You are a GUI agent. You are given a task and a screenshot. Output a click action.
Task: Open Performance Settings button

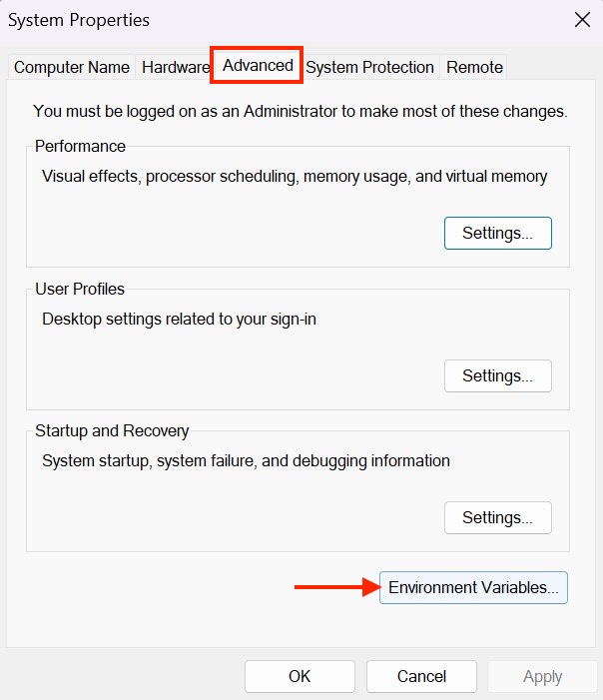click(497, 233)
